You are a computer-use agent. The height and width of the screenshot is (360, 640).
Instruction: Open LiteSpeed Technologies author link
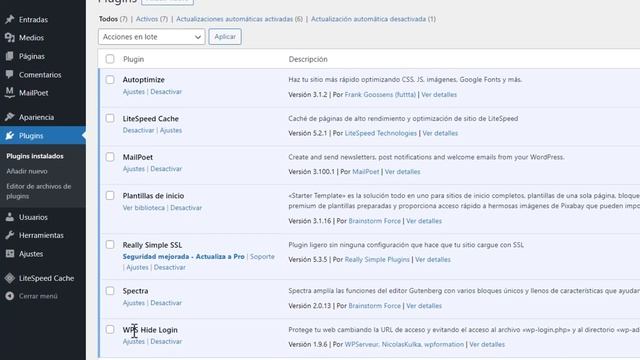381,133
